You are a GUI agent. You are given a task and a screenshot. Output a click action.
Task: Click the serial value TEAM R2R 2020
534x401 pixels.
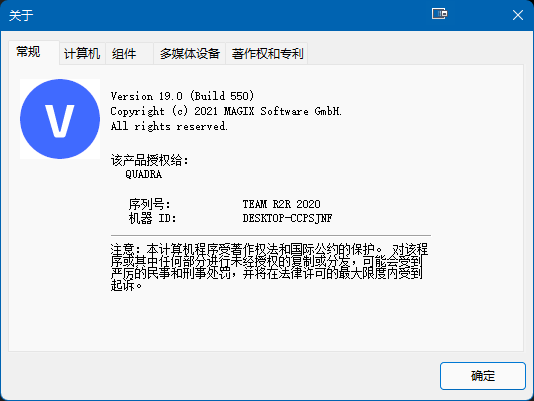281,204
